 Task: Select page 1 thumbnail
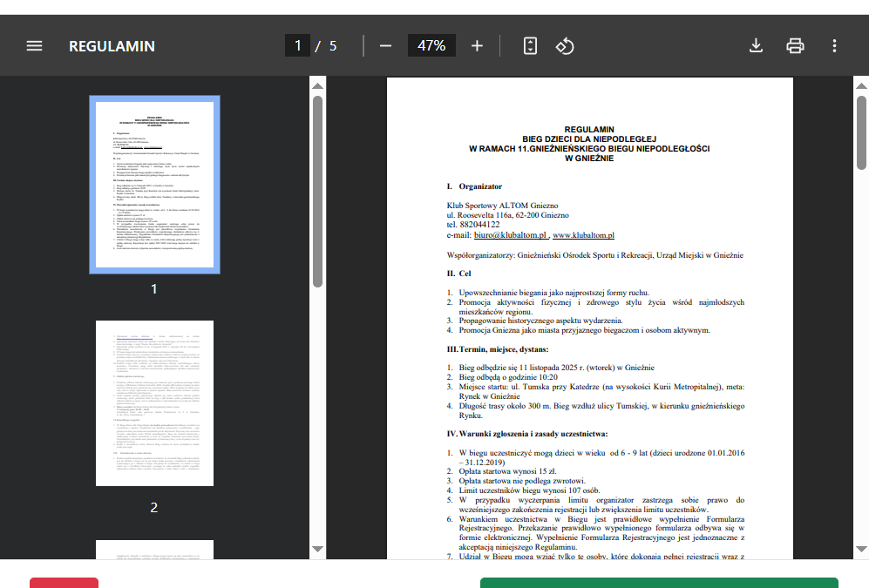click(x=154, y=184)
